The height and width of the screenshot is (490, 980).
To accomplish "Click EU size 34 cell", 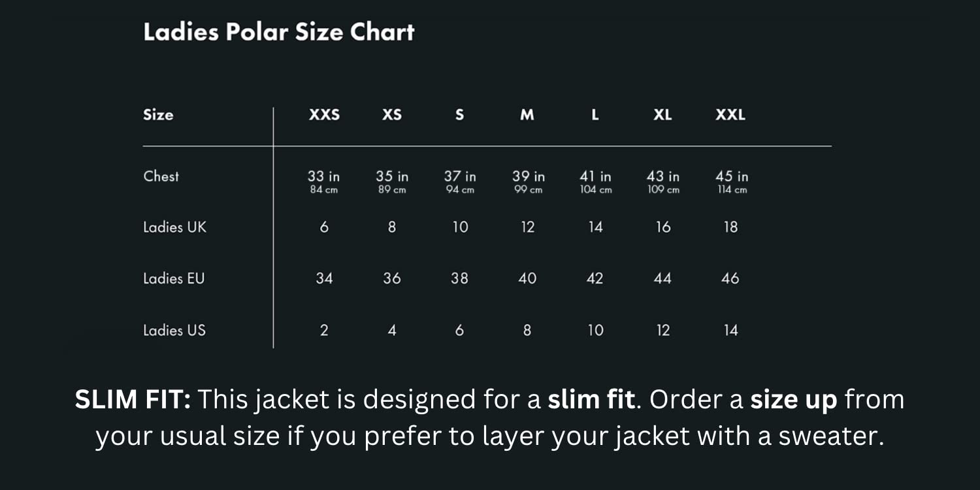I will click(324, 278).
